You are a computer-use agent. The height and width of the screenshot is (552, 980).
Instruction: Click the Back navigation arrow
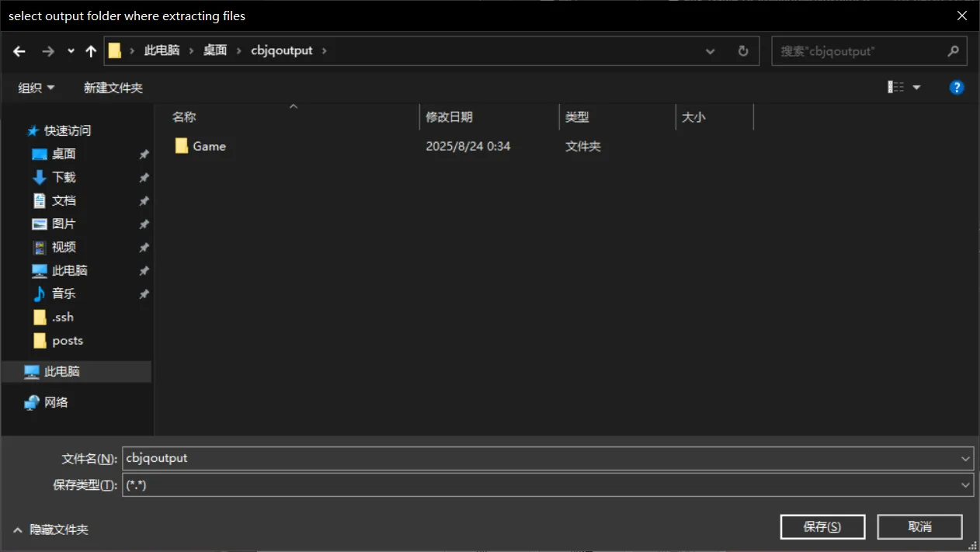tap(19, 51)
